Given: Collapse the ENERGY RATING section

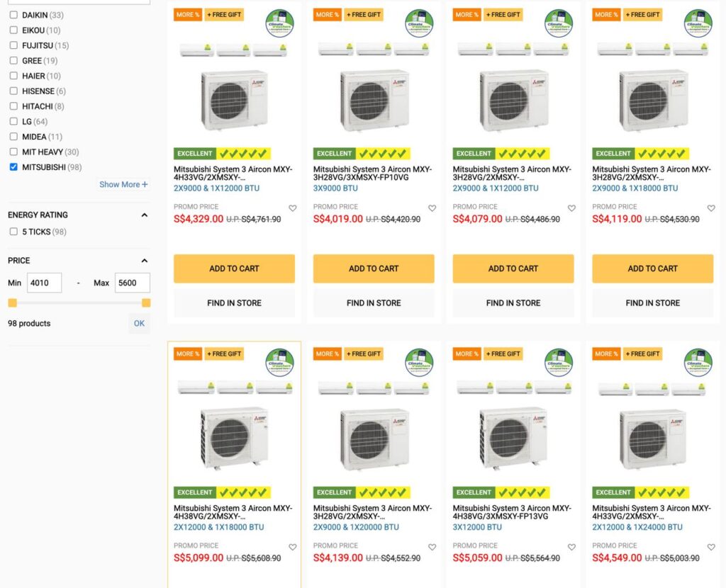Looking at the screenshot, I should click(145, 215).
